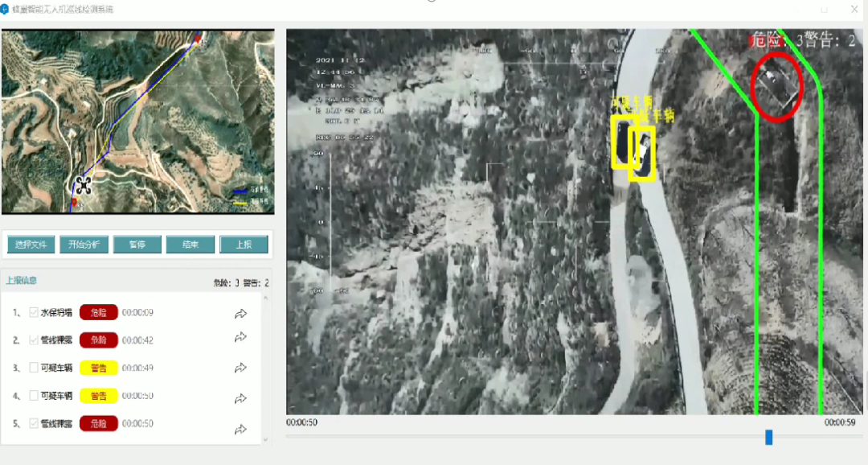Click the drone icon on the map
This screenshot has width=868, height=465.
tap(84, 186)
